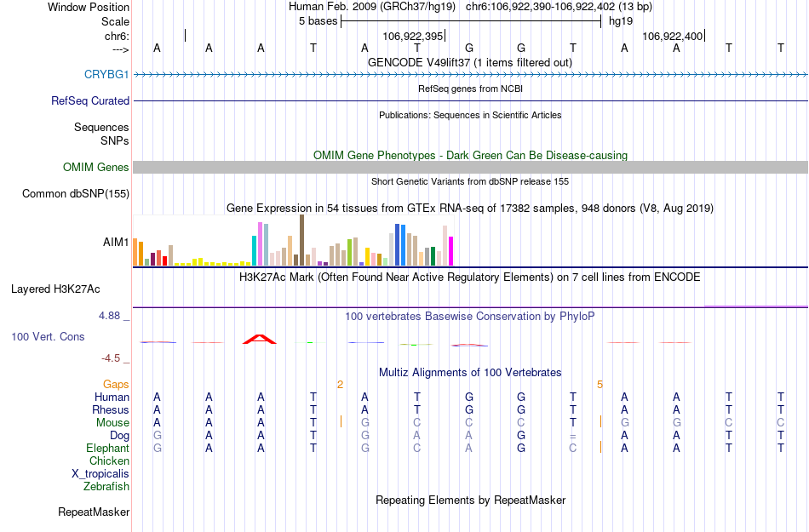Click the magenta bar ending the GTEx chart
809x532 pixels.
[x=451, y=251]
